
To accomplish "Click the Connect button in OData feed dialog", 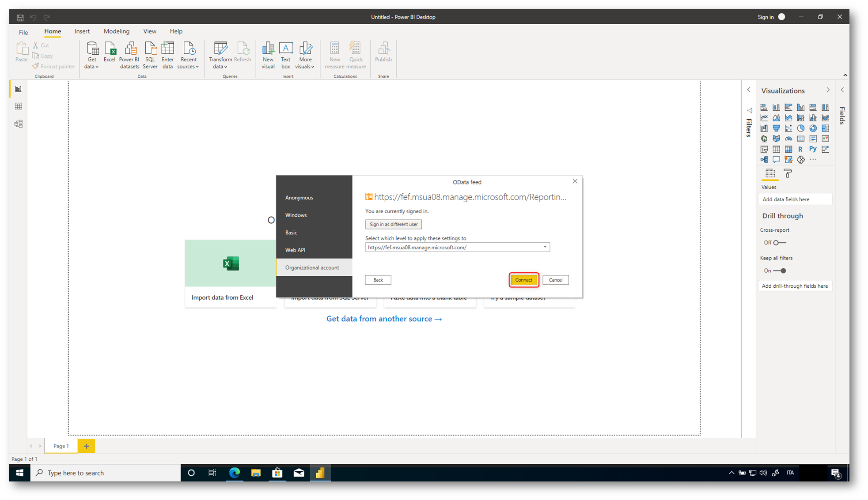I will (x=523, y=280).
